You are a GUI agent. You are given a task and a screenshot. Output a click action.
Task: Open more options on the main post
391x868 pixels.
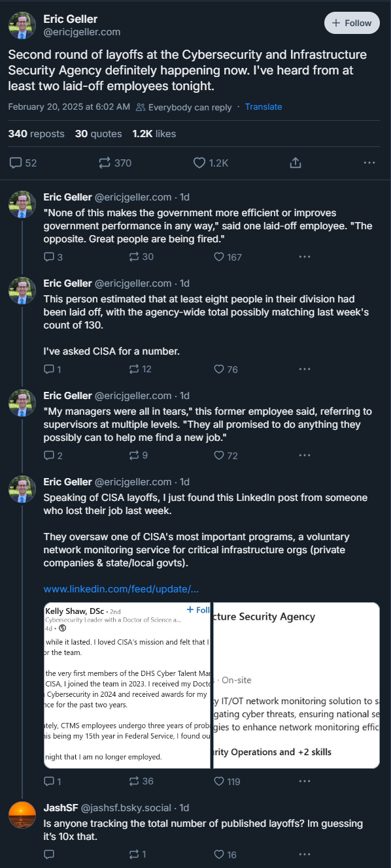pos(369,163)
